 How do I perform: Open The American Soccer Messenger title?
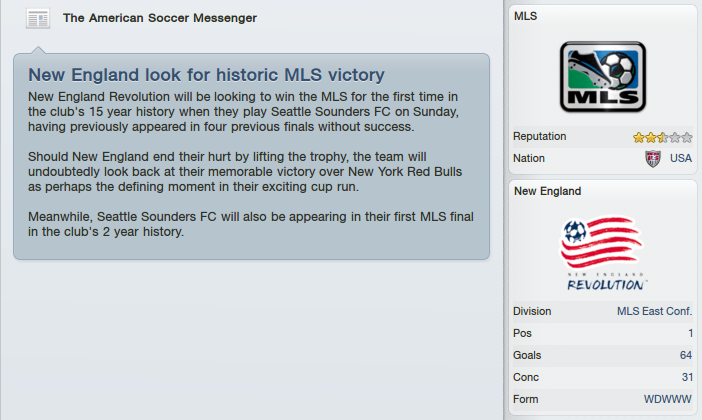point(160,18)
